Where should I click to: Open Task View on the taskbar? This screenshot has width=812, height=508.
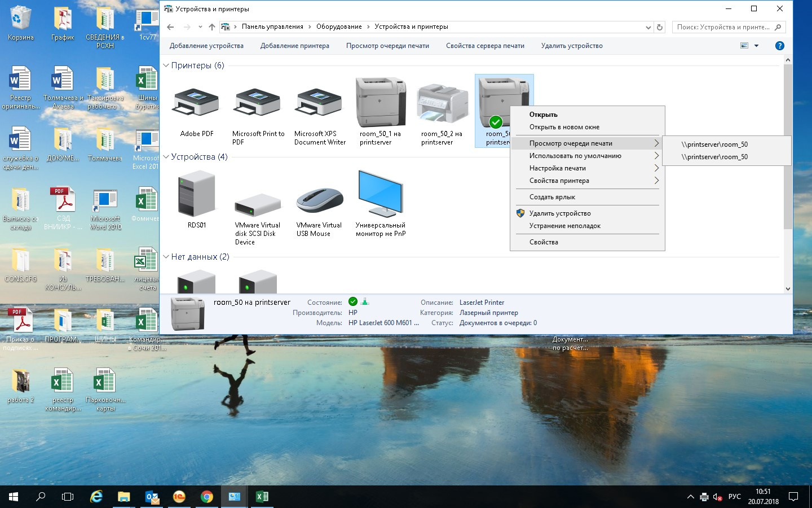68,497
